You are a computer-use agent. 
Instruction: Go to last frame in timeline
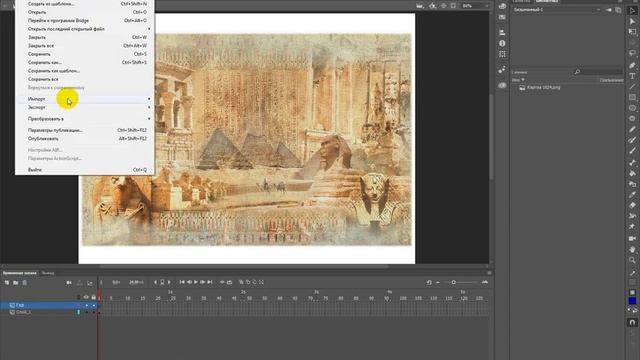tap(210, 282)
